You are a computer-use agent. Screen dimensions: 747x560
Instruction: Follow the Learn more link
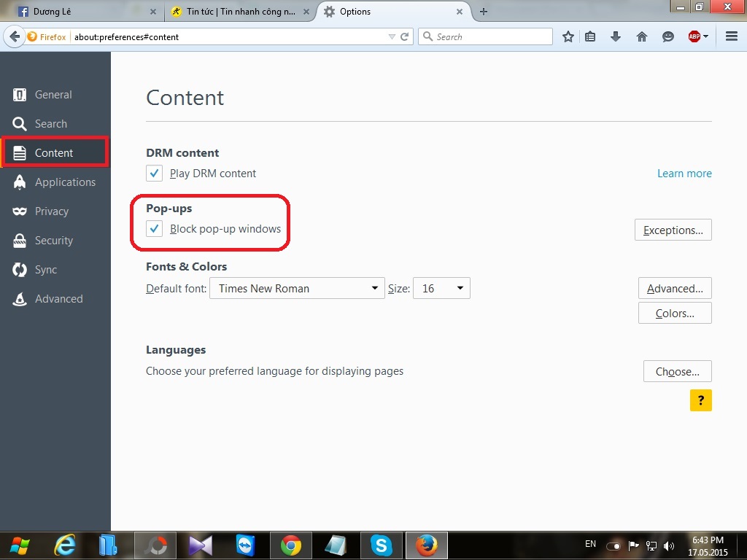[x=684, y=174]
